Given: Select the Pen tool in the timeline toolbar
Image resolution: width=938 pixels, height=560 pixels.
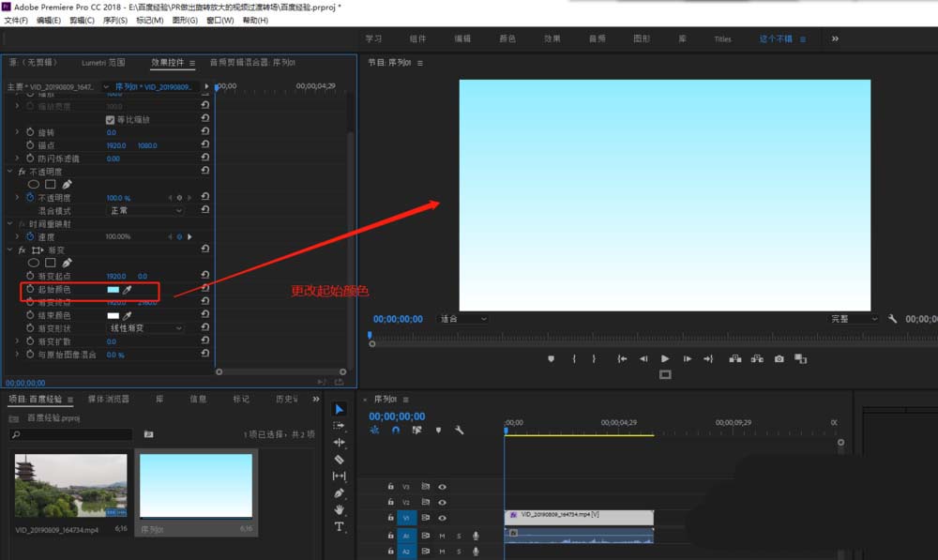Looking at the screenshot, I should click(340, 493).
